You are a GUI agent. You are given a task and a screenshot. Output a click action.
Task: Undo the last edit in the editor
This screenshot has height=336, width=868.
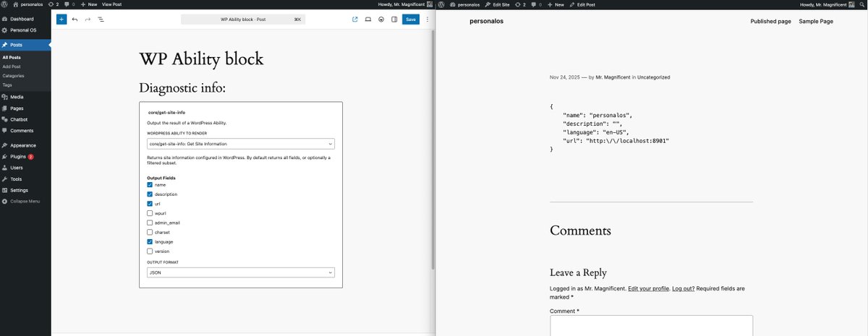(x=75, y=20)
